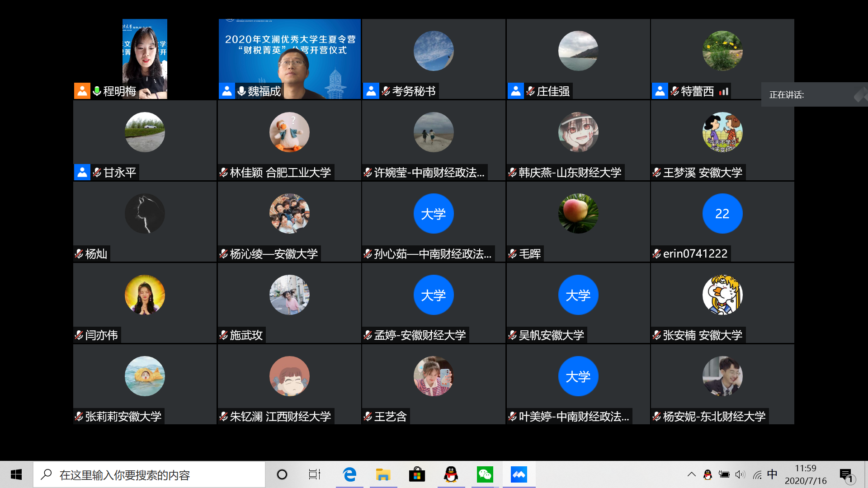Open Task View in taskbar

pos(314,474)
